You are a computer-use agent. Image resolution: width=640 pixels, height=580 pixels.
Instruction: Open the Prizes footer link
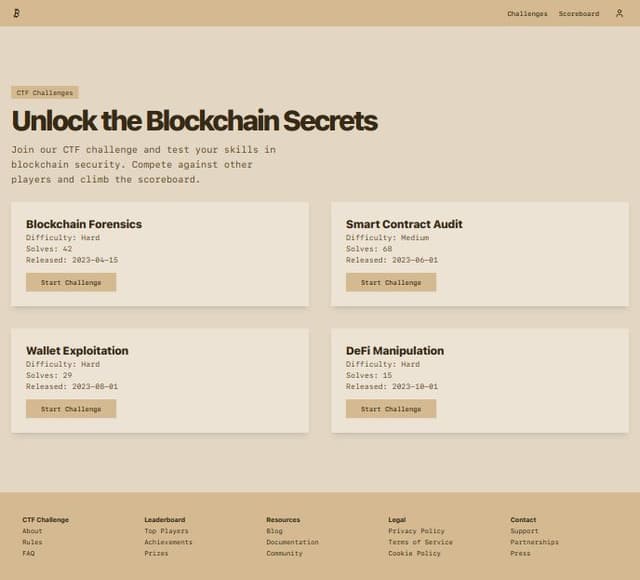pos(156,553)
